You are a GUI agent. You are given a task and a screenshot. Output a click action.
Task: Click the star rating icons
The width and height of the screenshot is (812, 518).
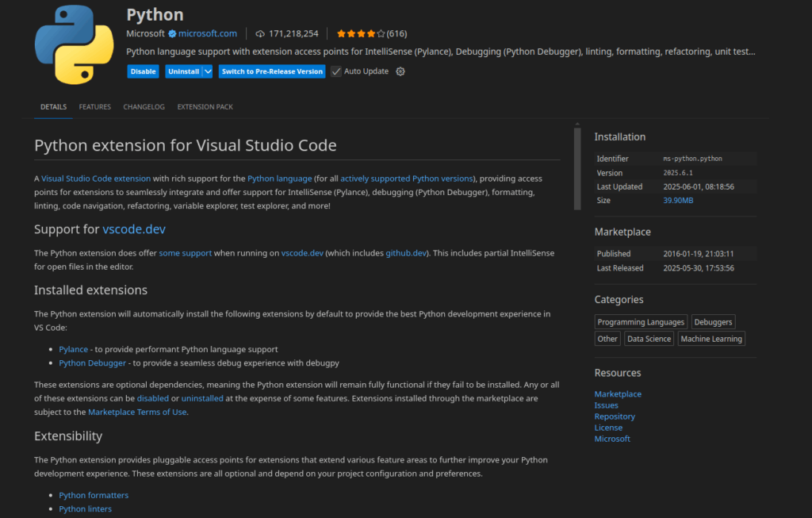pyautogui.click(x=361, y=33)
